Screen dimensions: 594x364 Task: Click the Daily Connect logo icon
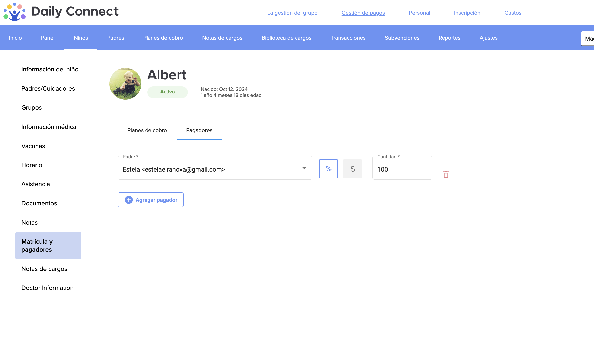pyautogui.click(x=14, y=12)
